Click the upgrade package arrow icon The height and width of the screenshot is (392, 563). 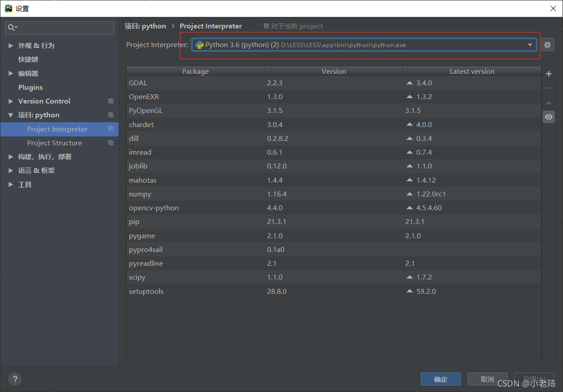click(548, 103)
